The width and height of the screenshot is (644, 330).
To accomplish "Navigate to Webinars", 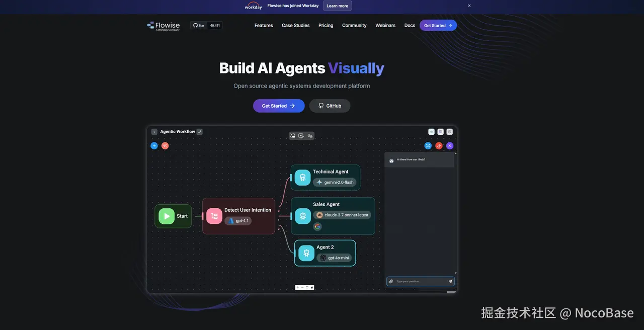I will point(385,25).
